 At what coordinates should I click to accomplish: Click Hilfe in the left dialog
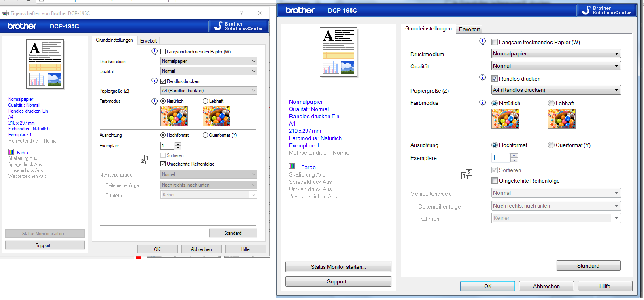click(245, 249)
